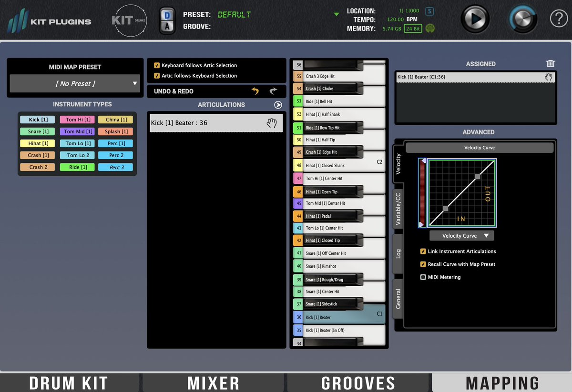Select the Snare [1] instrument type
This screenshot has height=392, width=572.
click(38, 131)
